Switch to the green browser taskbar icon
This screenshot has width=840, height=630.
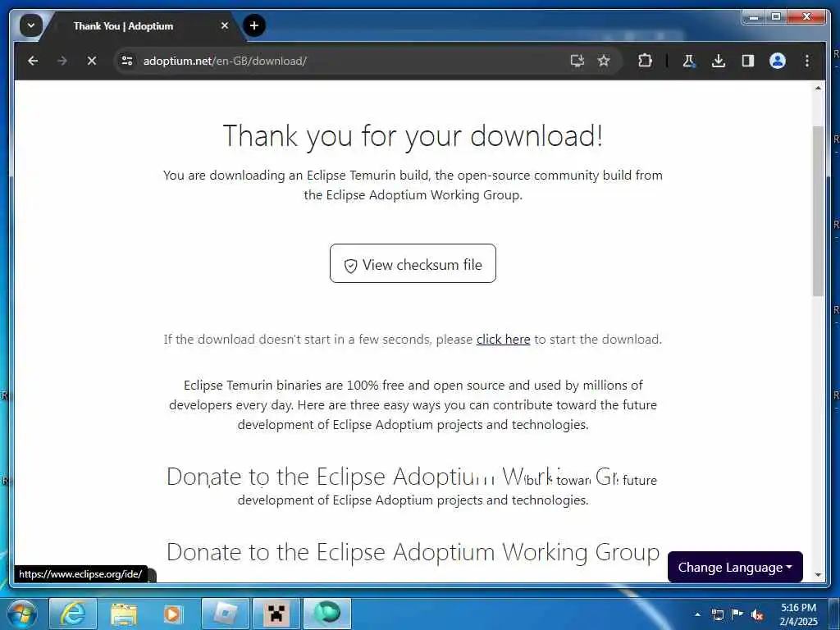[327, 614]
